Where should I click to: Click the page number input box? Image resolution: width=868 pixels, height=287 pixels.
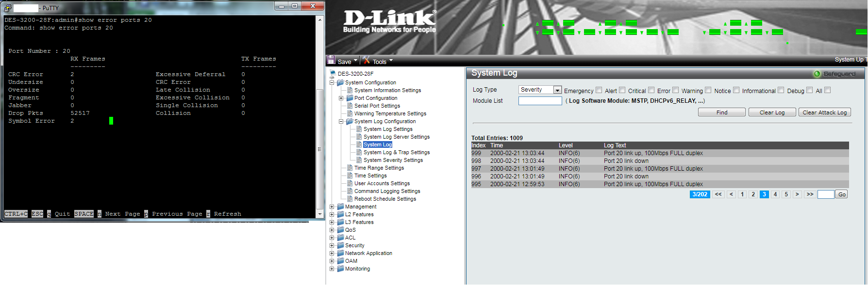click(826, 194)
